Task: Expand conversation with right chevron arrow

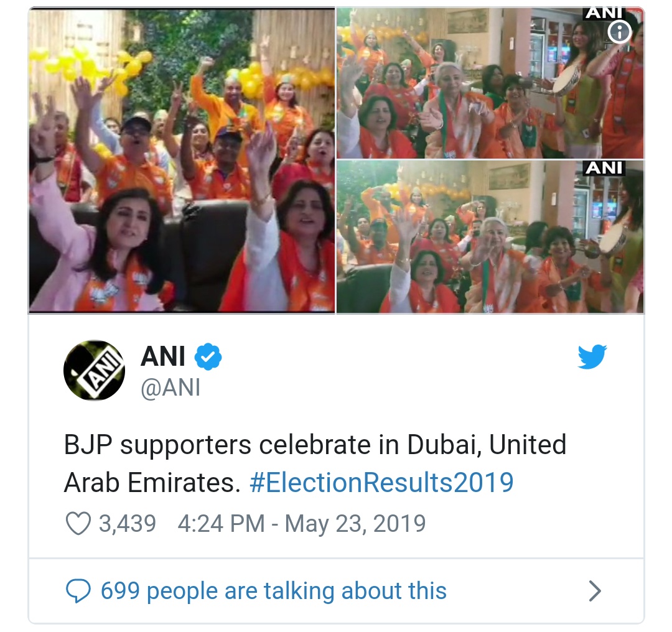Action: (x=594, y=591)
